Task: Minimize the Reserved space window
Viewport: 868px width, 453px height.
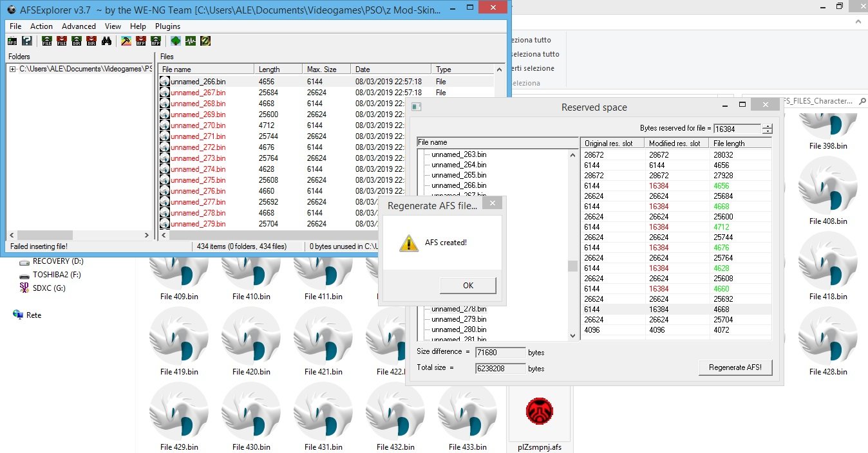Action: (x=724, y=105)
